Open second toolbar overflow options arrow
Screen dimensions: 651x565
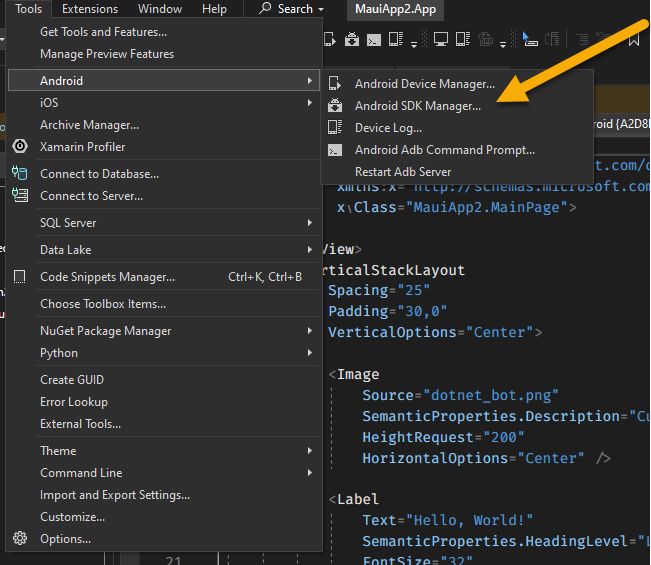pyautogui.click(x=503, y=44)
